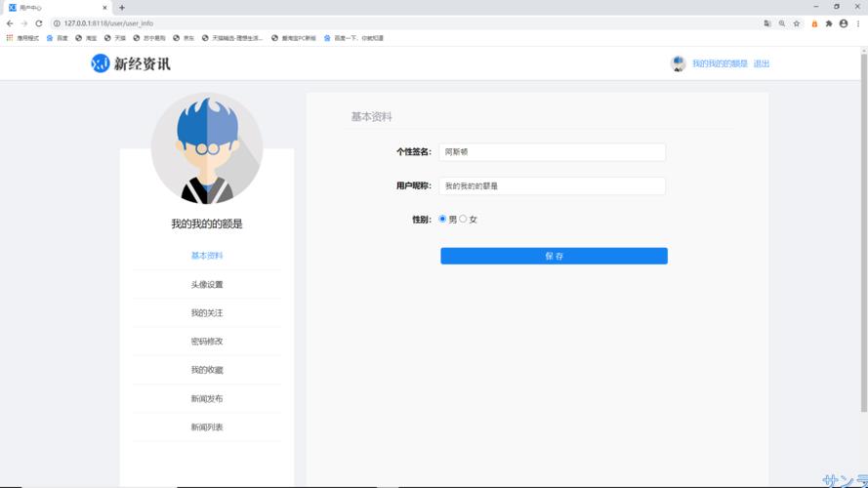This screenshot has height=488, width=868.
Task: Close the 用户中心 browser tab
Action: point(104,8)
